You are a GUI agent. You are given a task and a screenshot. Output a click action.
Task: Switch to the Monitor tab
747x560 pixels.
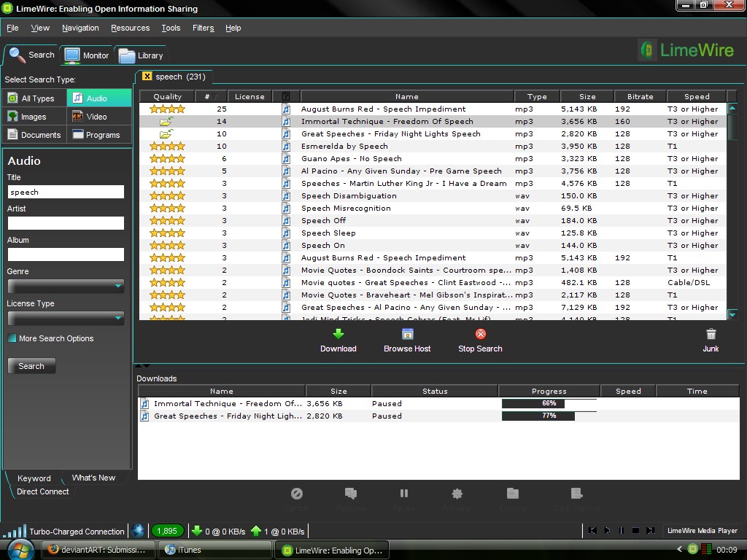tap(87, 55)
